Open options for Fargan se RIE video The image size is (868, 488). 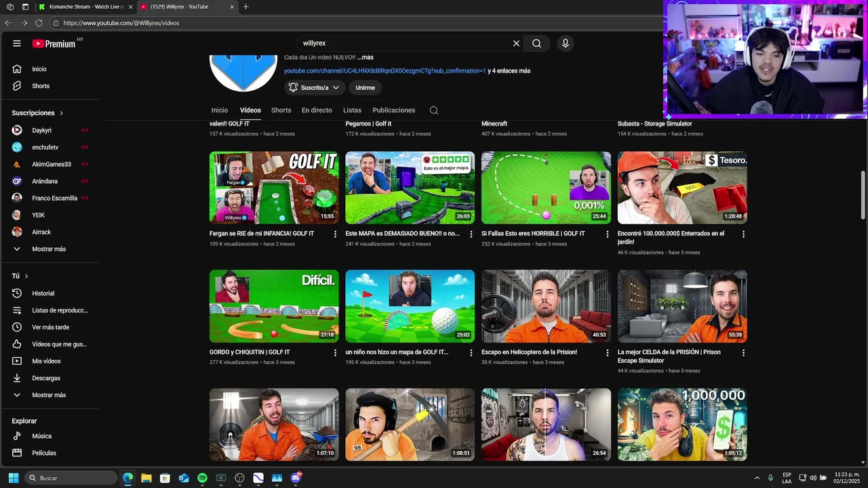pyautogui.click(x=335, y=234)
